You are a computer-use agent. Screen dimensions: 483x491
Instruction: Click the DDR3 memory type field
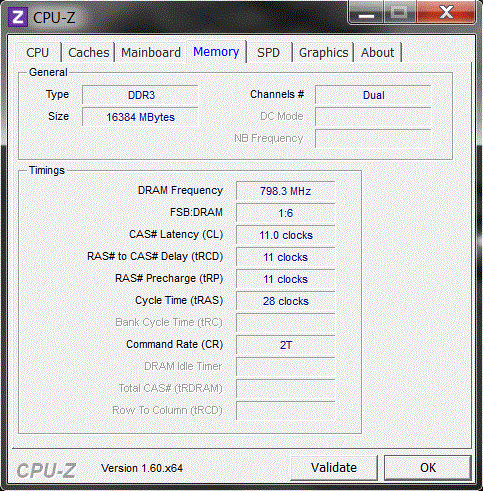pyautogui.click(x=140, y=95)
